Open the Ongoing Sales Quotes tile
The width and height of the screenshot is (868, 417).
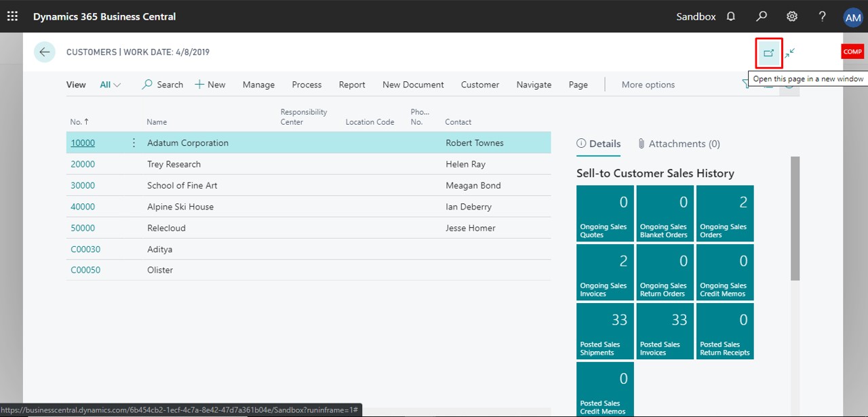(605, 214)
